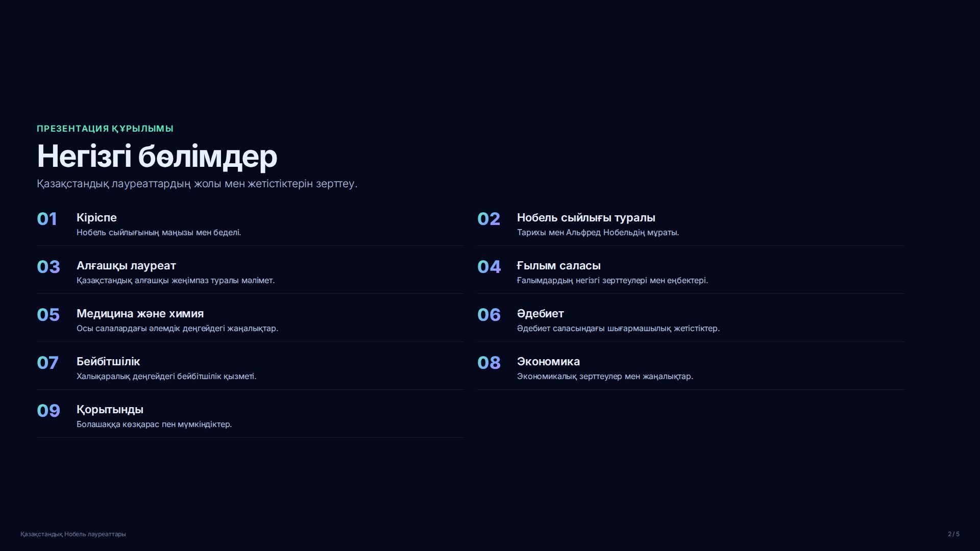
Task: Select the 'Нобель сыйлығы туралы' heading
Action: click(x=586, y=218)
